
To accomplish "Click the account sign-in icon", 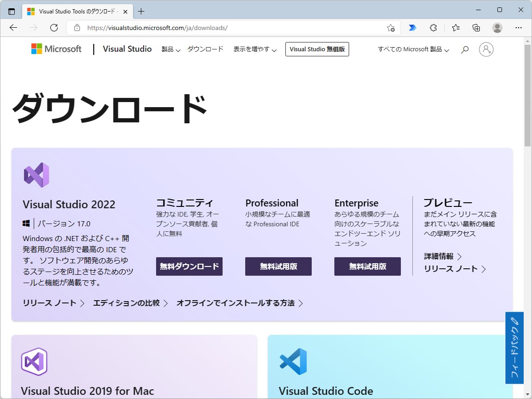I will tap(486, 50).
